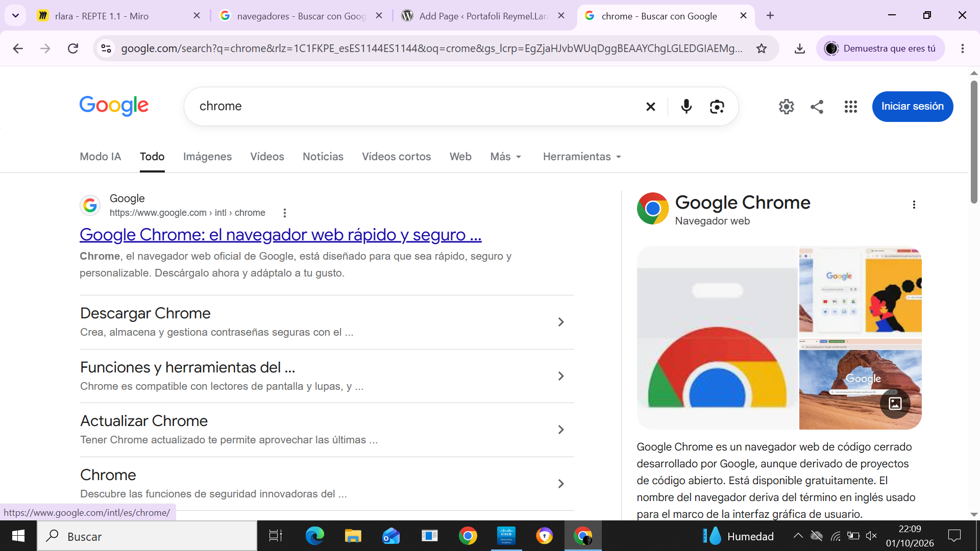Open the three-dot menu beside google.com result URL
980x551 pixels.
285,213
